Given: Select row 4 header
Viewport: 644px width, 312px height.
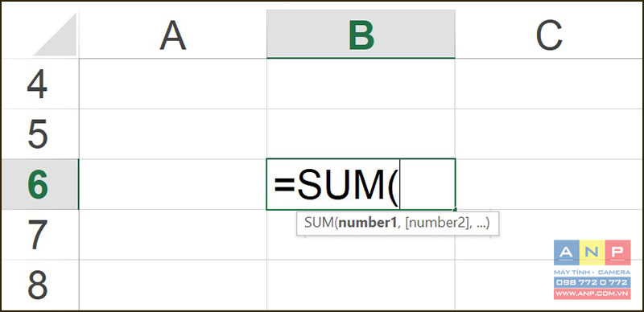Looking at the screenshot, I should (x=39, y=84).
